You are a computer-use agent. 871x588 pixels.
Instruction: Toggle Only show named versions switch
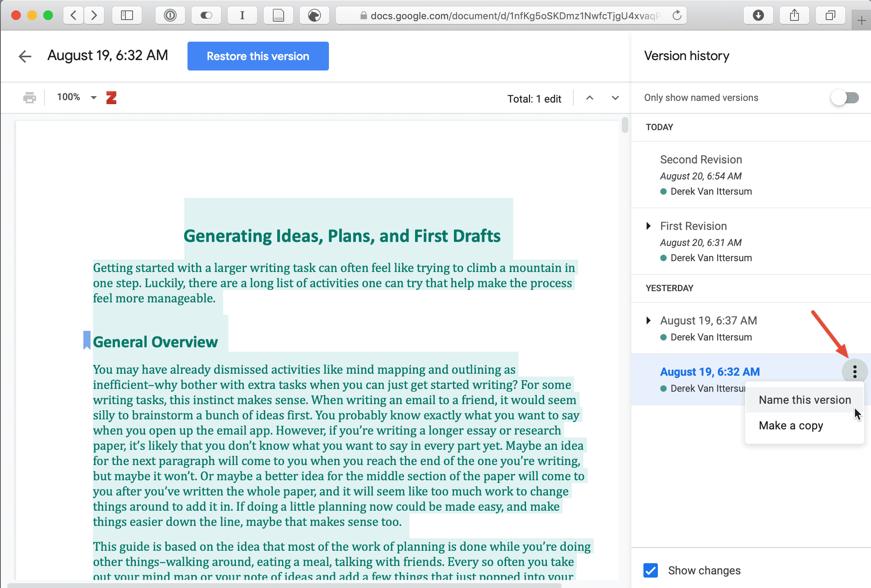point(845,98)
